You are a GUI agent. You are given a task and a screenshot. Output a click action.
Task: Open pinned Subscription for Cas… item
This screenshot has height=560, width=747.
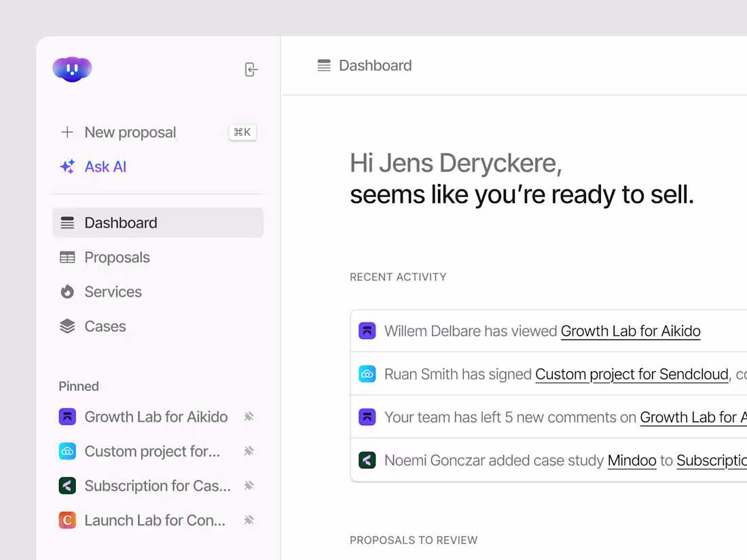158,486
